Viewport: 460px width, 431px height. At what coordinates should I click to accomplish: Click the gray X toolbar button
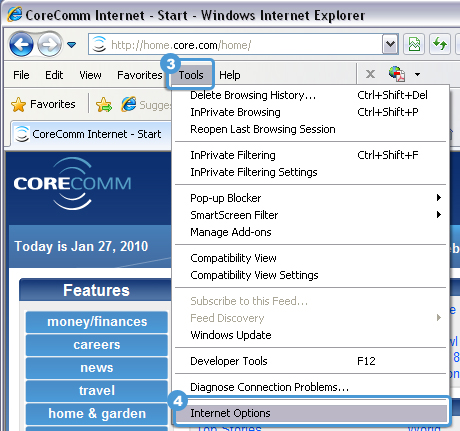click(x=370, y=74)
